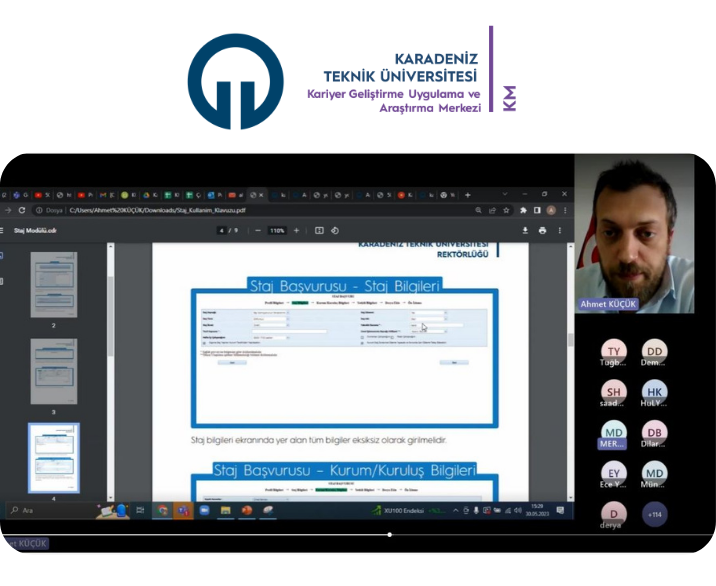
Task: Open the PDF sidebar menu icon
Action: (x=5, y=230)
